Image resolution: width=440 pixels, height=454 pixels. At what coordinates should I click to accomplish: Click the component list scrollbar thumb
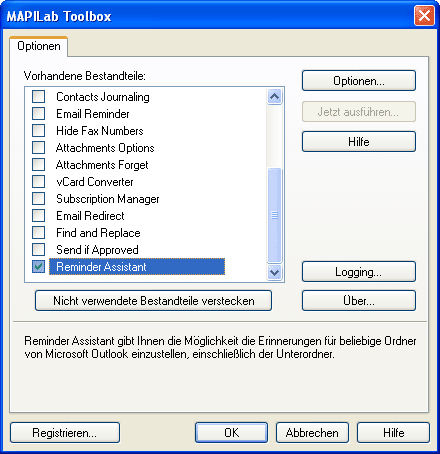coord(274,215)
